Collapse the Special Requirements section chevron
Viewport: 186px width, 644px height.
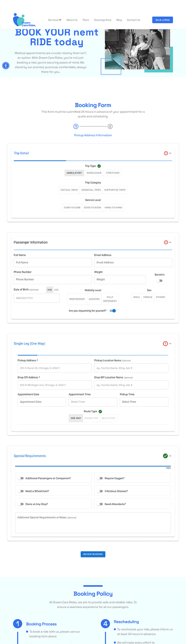170,456
